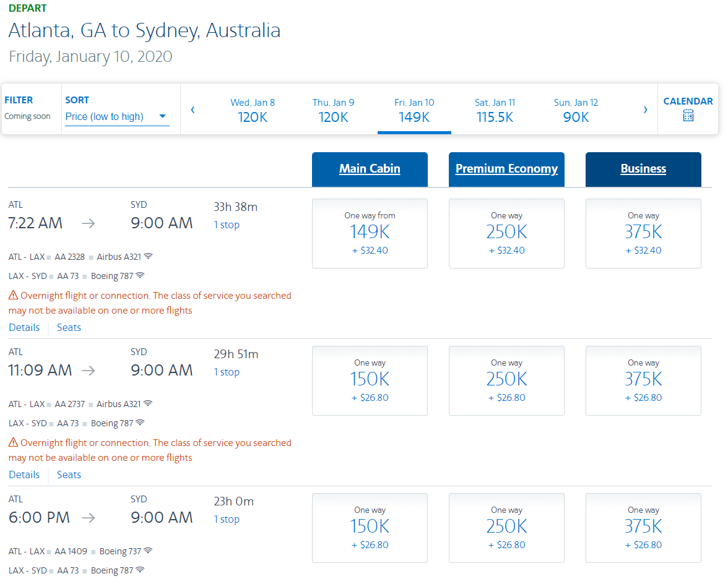Open Details for the 7:22 AM flight

[24, 328]
